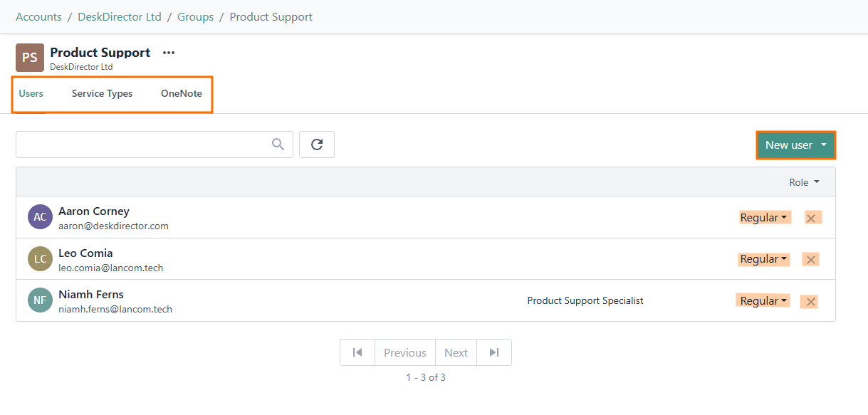Viewport: 868px width, 415px height.
Task: Remove Leo Comia with the X icon
Action: pyautogui.click(x=810, y=259)
